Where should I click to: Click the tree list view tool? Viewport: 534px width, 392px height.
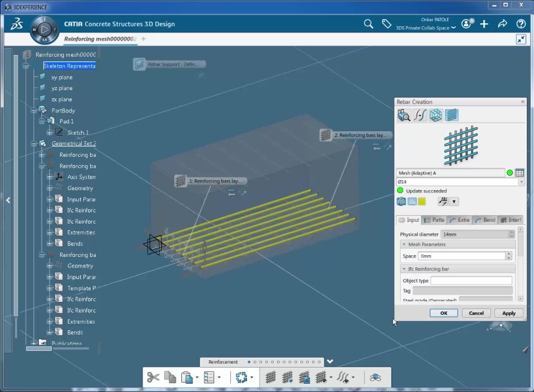[x=209, y=378]
